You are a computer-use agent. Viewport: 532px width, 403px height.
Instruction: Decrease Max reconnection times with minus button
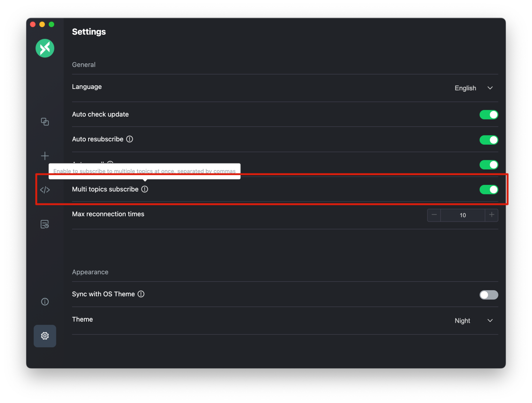pos(434,215)
